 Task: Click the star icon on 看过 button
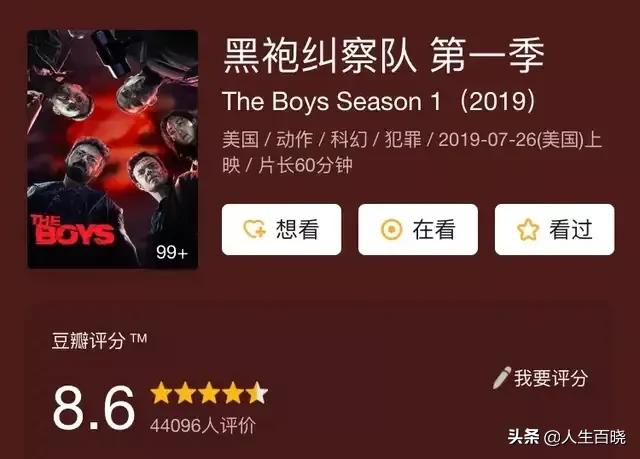tap(528, 230)
